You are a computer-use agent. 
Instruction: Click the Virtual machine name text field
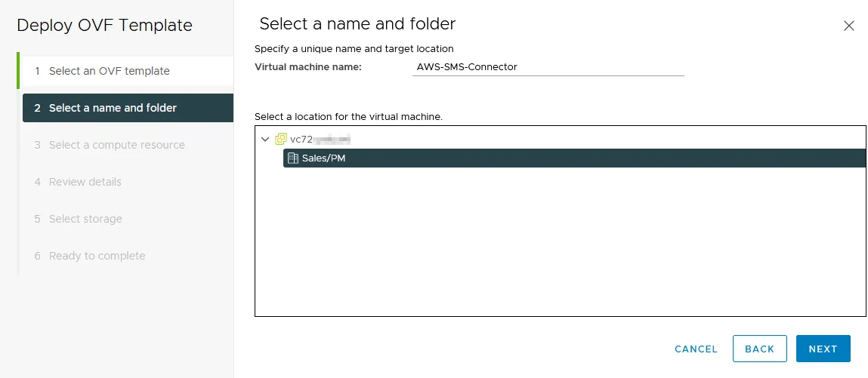point(548,66)
